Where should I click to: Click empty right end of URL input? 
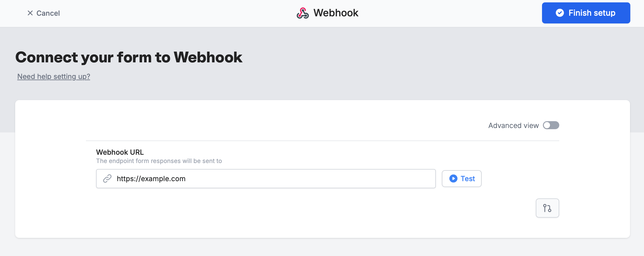pyautogui.click(x=387, y=178)
